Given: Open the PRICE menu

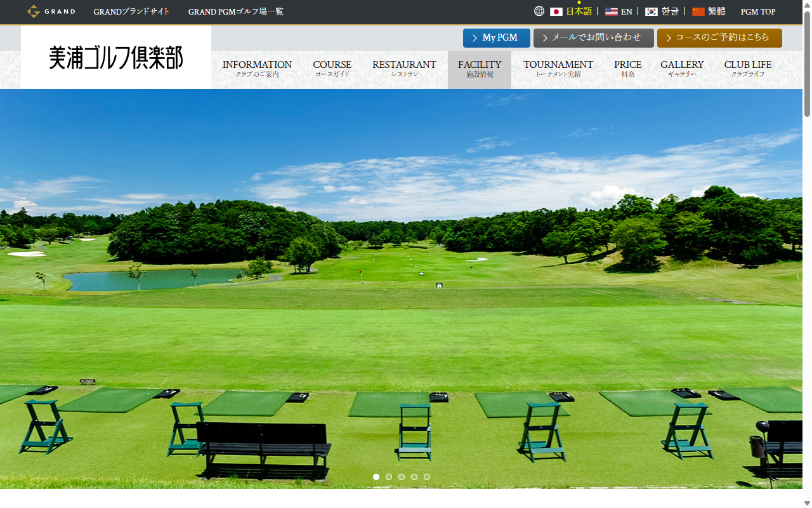Looking at the screenshot, I should pyautogui.click(x=627, y=69).
